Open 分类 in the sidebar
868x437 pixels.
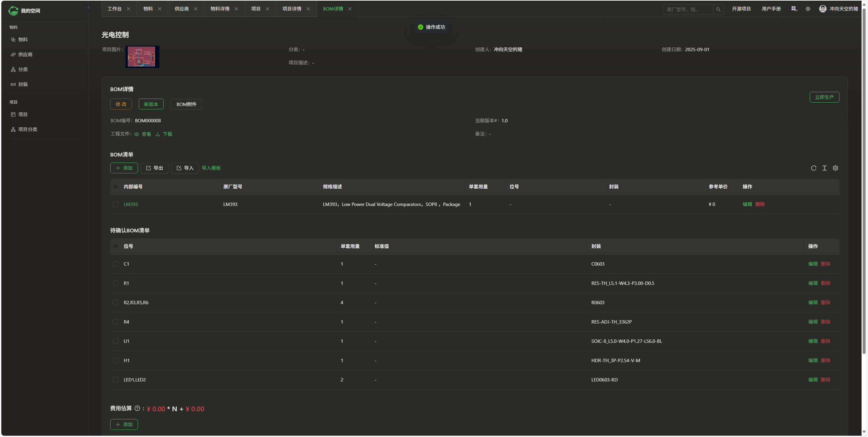pos(23,69)
